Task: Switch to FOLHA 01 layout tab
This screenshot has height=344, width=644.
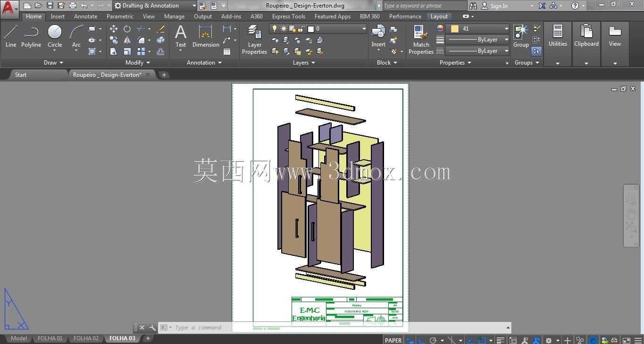Action: point(50,338)
